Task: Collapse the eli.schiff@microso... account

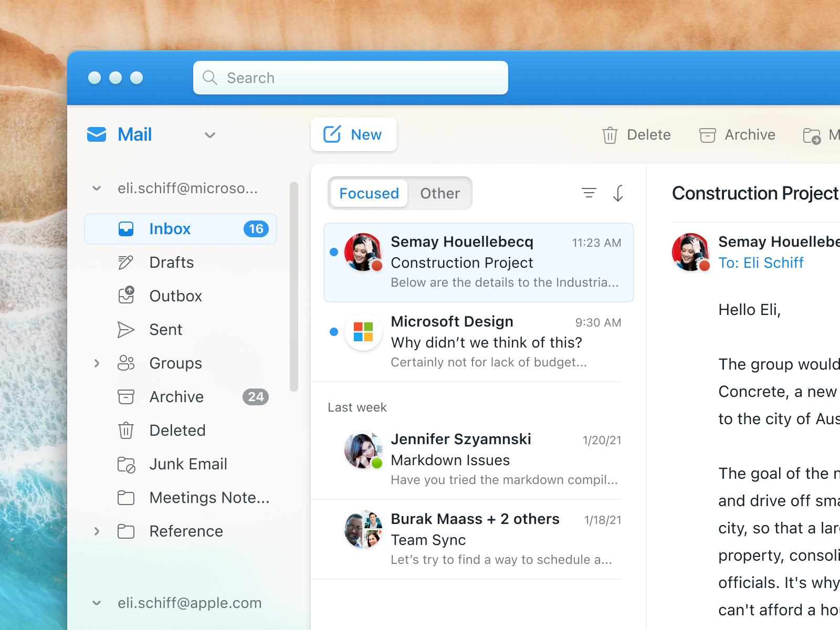Action: (x=97, y=188)
